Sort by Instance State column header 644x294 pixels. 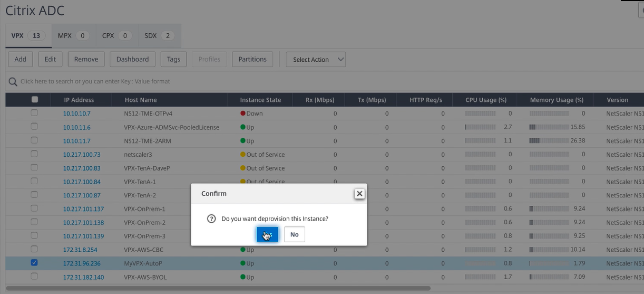point(260,100)
